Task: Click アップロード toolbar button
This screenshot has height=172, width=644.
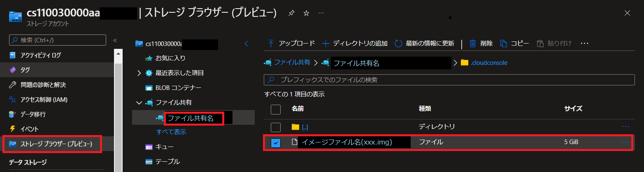Action: 291,43
